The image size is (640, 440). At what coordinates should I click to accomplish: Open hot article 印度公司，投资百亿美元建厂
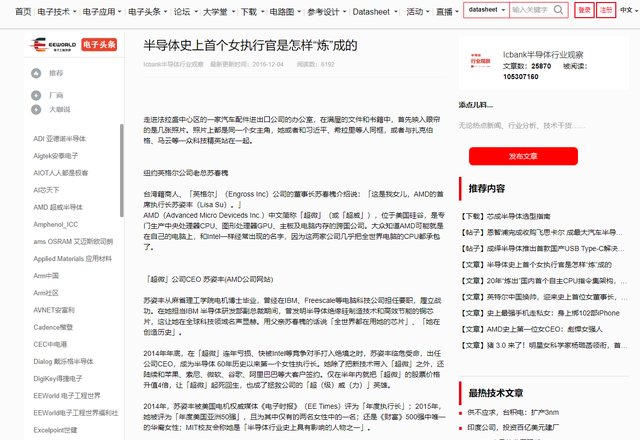coord(513,428)
